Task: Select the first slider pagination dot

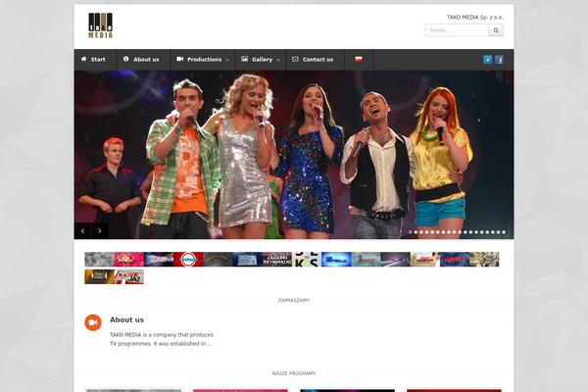Action: [x=410, y=232]
